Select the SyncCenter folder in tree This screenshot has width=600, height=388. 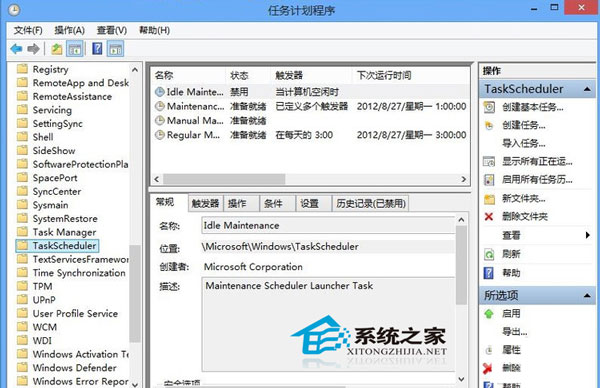tap(49, 191)
